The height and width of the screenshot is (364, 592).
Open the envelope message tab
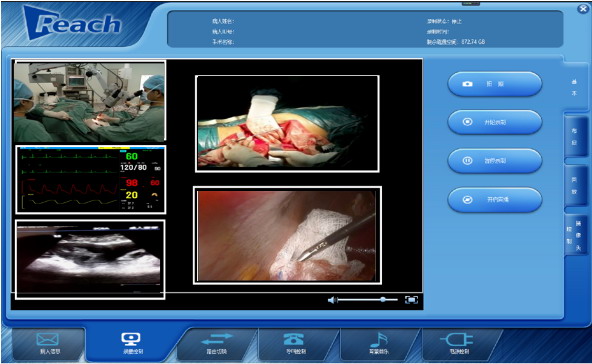(x=48, y=344)
